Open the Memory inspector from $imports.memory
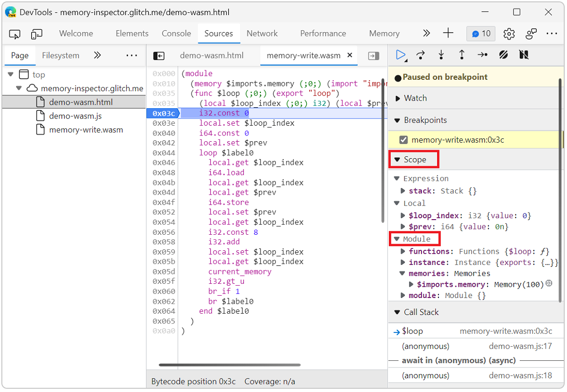Viewport: 567px width, 392px height. (x=547, y=284)
